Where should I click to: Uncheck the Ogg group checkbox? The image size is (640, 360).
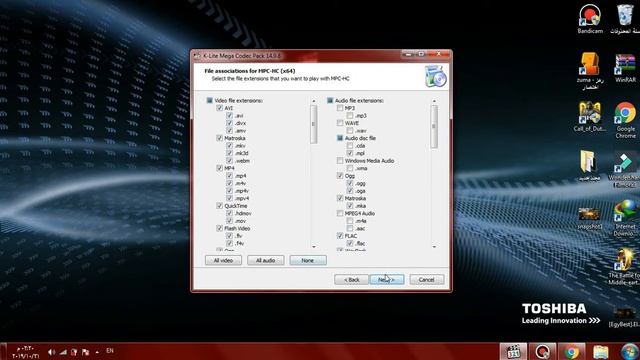click(x=340, y=176)
